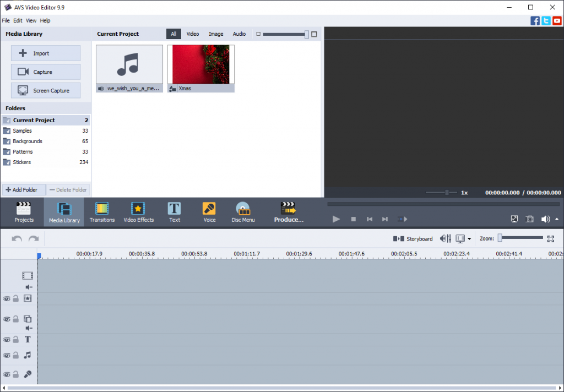564x392 pixels.
Task: Open the Video Effects panel
Action: pos(138,212)
